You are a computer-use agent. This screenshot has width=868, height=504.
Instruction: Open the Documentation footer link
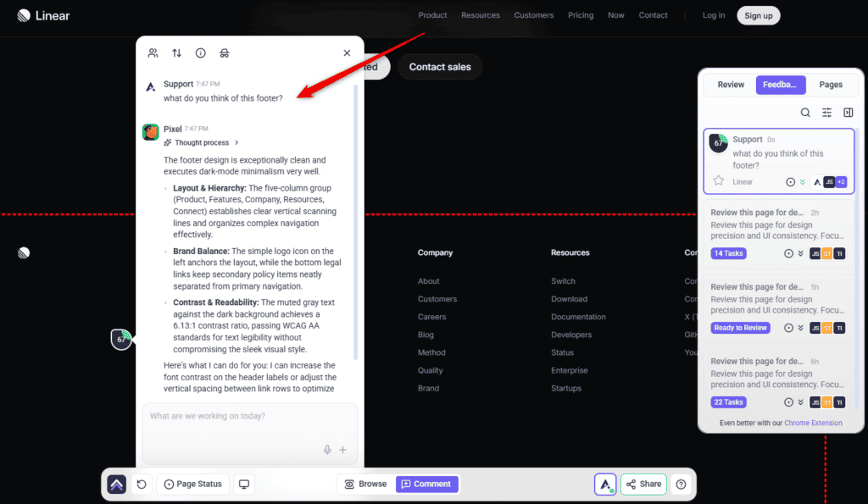coord(578,317)
